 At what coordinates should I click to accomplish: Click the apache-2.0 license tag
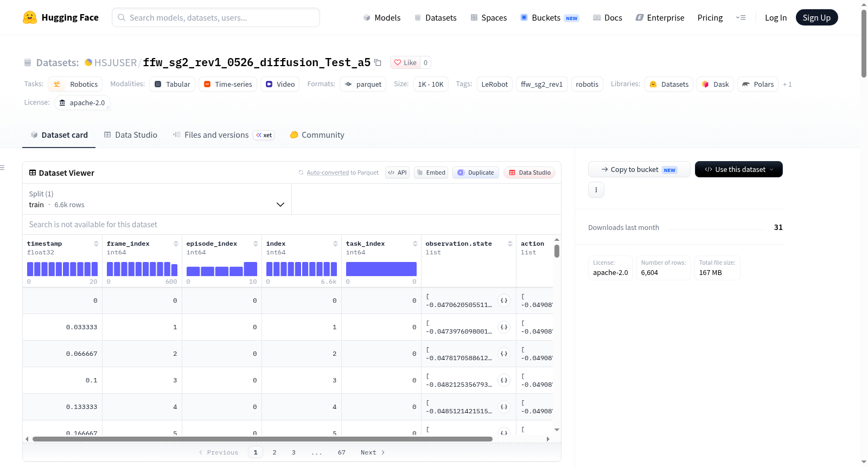(x=82, y=103)
